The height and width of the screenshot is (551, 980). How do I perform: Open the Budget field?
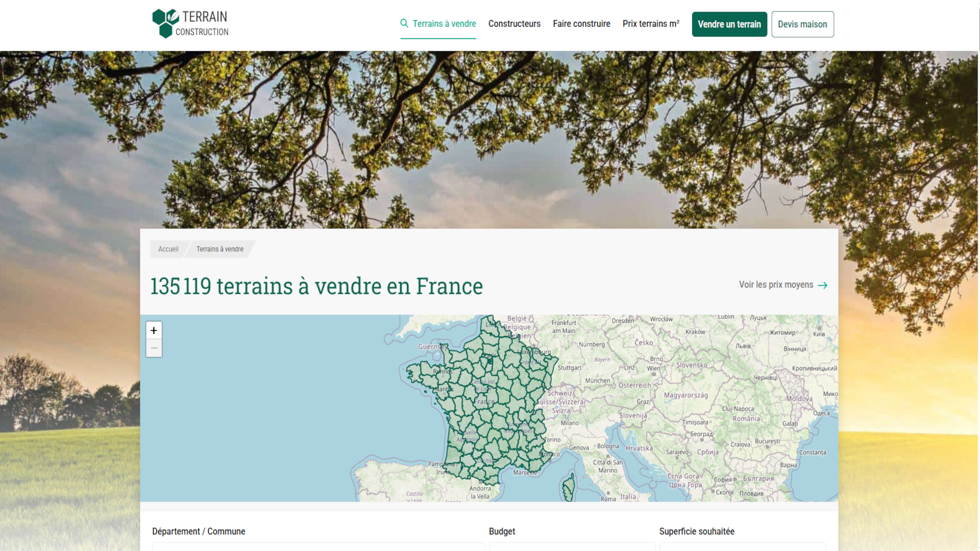[572, 546]
